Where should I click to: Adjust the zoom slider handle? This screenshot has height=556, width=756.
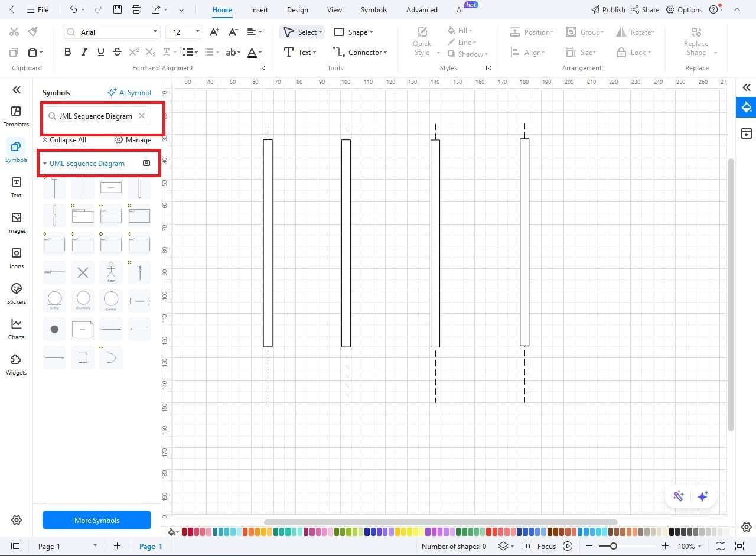click(x=614, y=546)
